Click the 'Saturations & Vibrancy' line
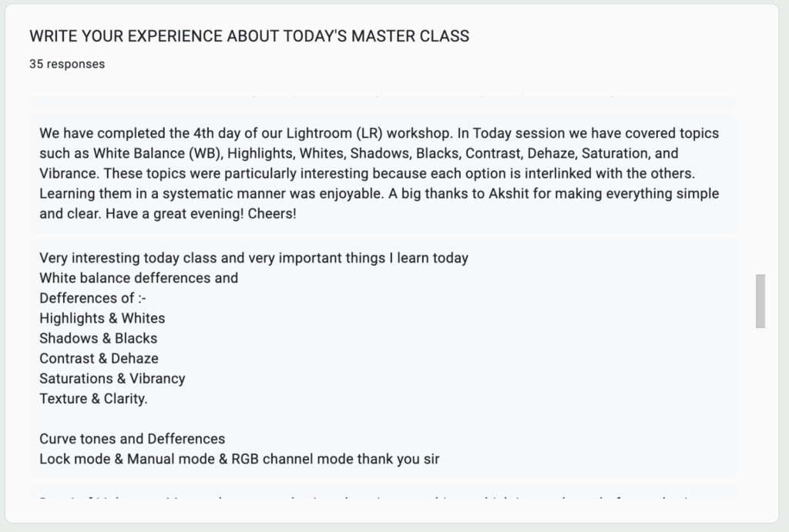The height and width of the screenshot is (532, 789). 112,379
